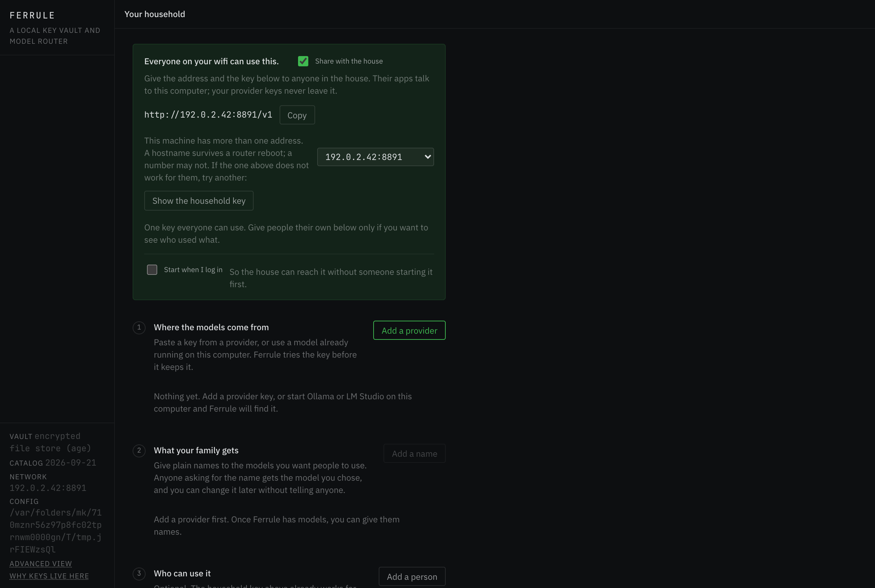The image size is (875, 588).
Task: Open the Advanced View link
Action: pos(40,564)
